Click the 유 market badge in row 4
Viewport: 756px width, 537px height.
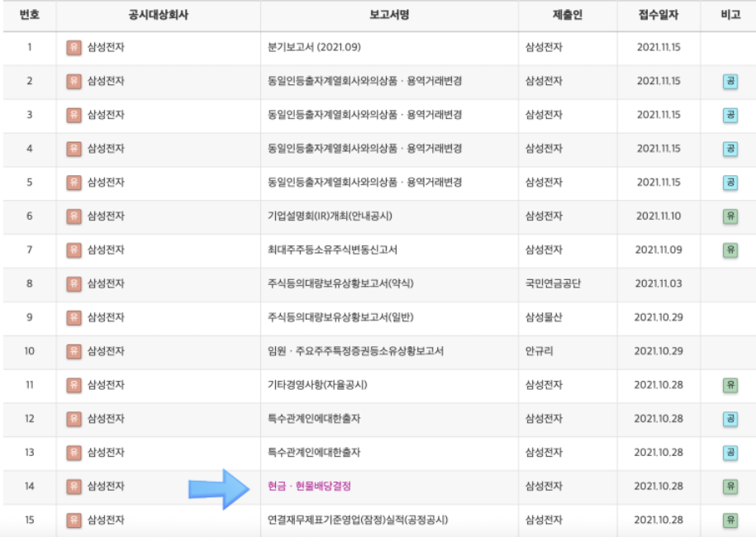pyautogui.click(x=74, y=149)
